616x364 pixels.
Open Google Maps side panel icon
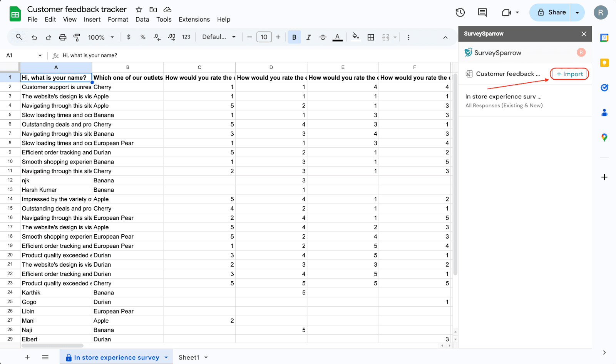[604, 137]
